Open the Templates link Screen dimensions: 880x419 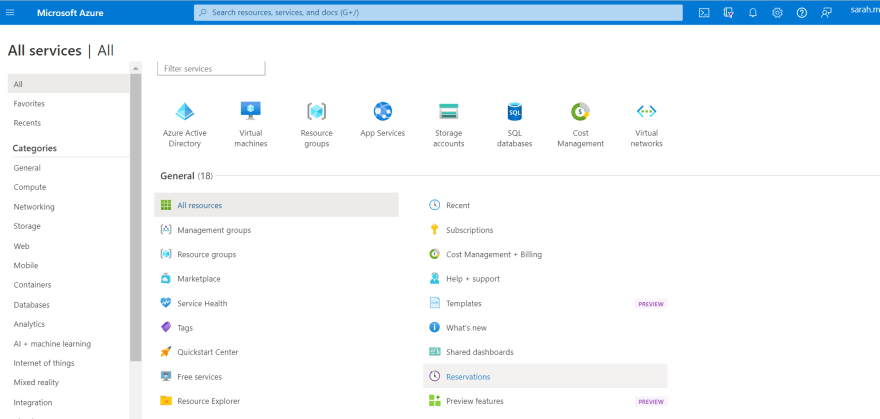coord(464,303)
